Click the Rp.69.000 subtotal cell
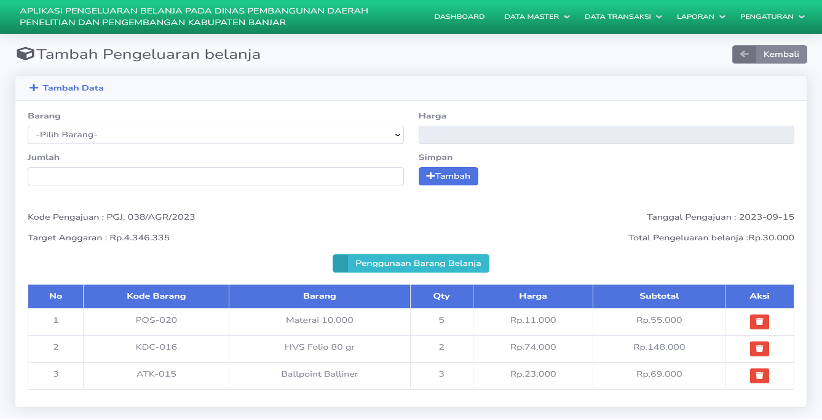 pos(659,374)
